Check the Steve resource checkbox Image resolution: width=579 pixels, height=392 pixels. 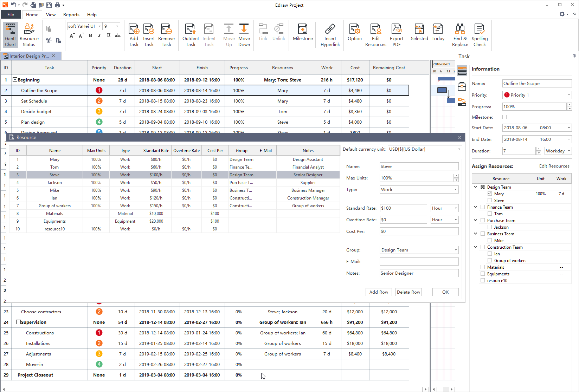coord(490,200)
